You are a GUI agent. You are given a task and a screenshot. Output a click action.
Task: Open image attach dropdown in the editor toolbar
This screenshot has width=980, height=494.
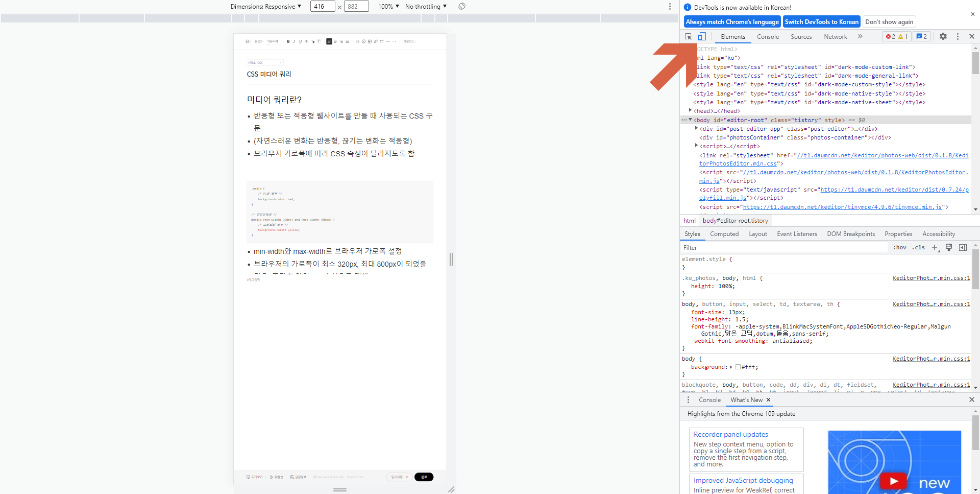click(248, 41)
